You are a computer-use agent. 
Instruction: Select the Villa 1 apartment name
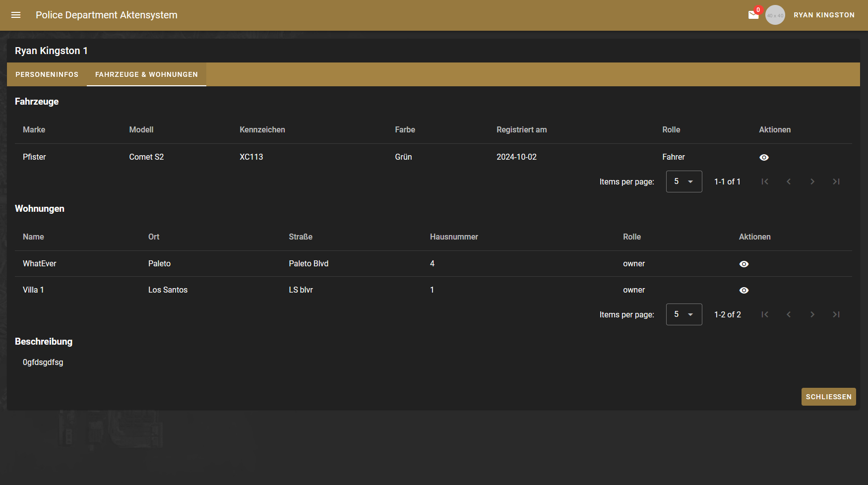tap(33, 290)
